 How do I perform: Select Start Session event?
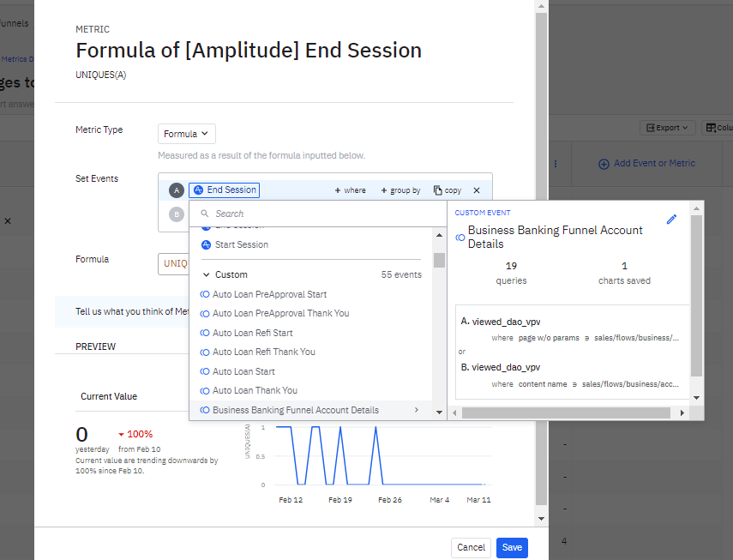[x=241, y=244]
